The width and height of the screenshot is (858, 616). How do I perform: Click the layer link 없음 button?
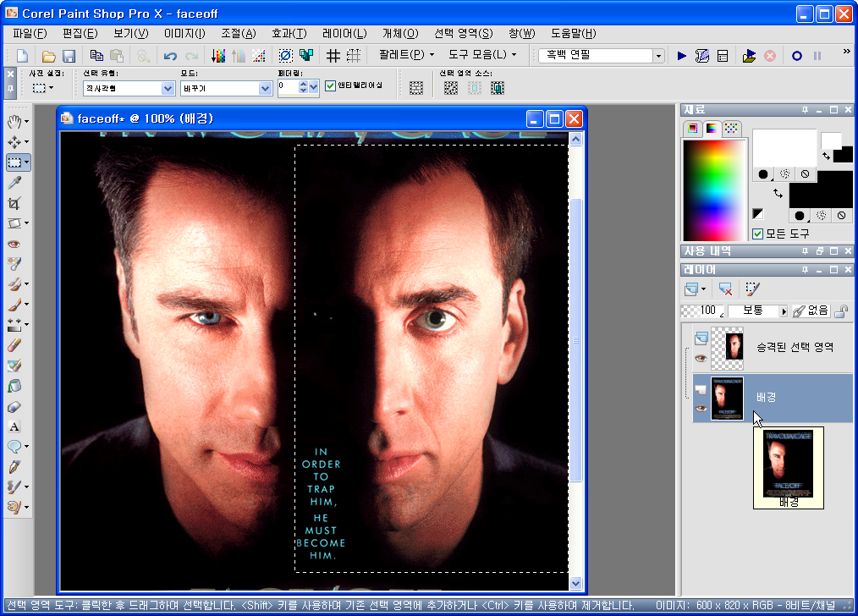tap(811, 311)
